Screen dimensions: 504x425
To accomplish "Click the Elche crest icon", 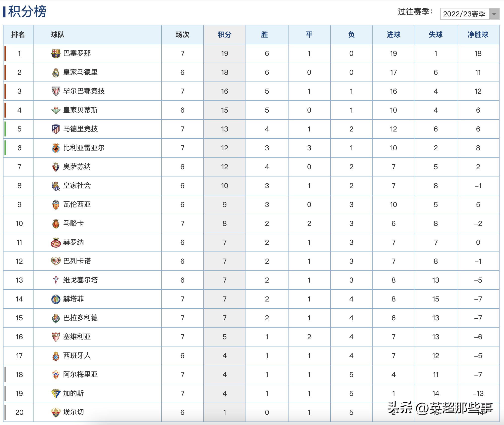I will tap(56, 412).
